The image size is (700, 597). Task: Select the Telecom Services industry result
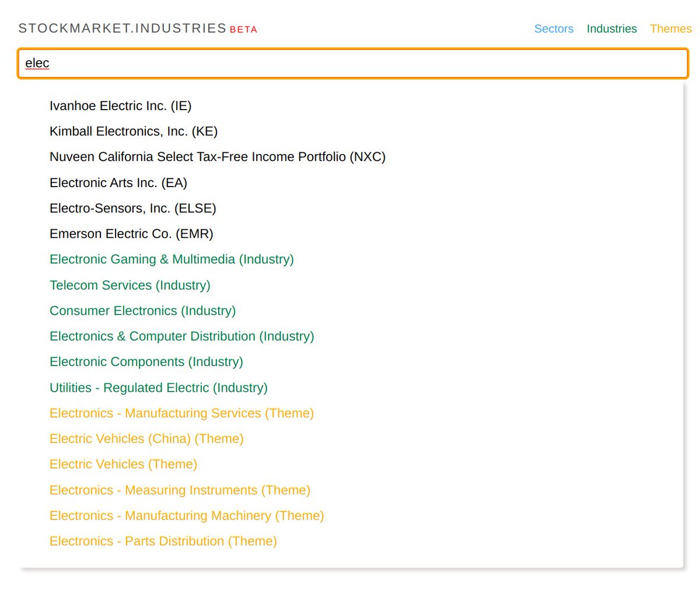[129, 285]
